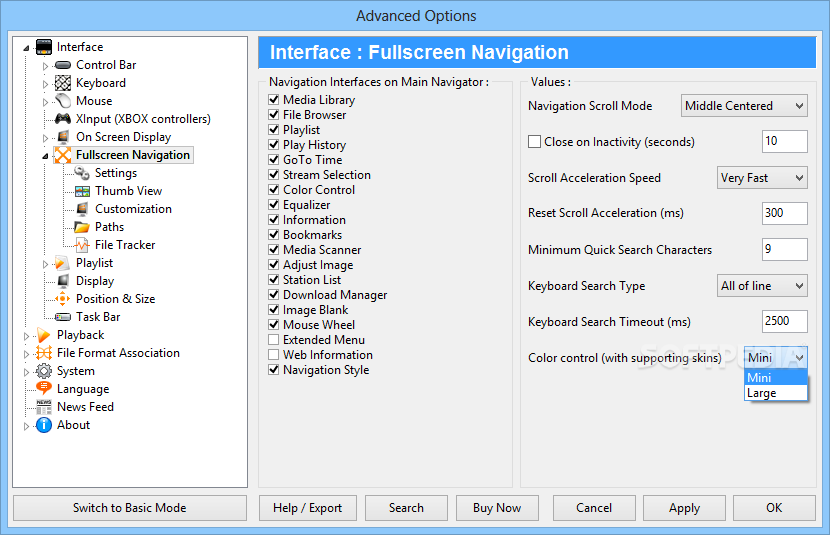Open Scroll Acceleration Speed dropdown
The height and width of the screenshot is (535, 830).
pos(762,178)
